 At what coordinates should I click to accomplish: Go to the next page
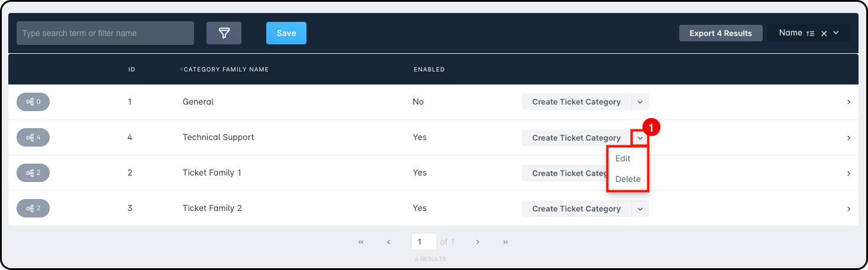[477, 242]
